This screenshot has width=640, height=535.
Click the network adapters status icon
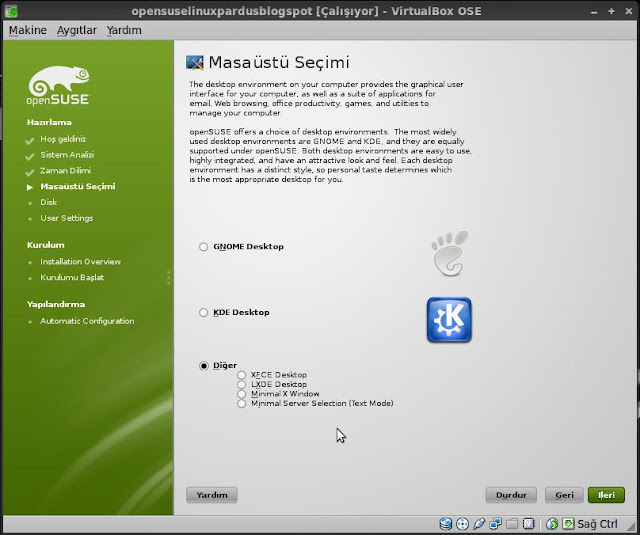tap(496, 524)
